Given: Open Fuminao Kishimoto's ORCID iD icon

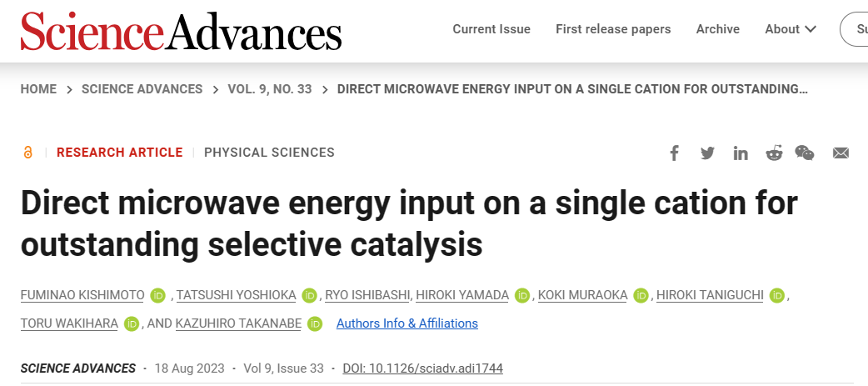Looking at the screenshot, I should point(157,296).
